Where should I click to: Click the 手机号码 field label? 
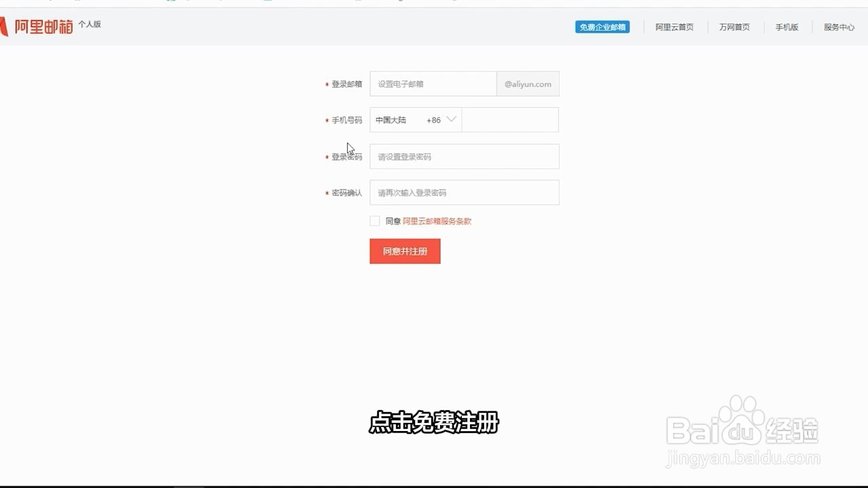click(x=347, y=120)
